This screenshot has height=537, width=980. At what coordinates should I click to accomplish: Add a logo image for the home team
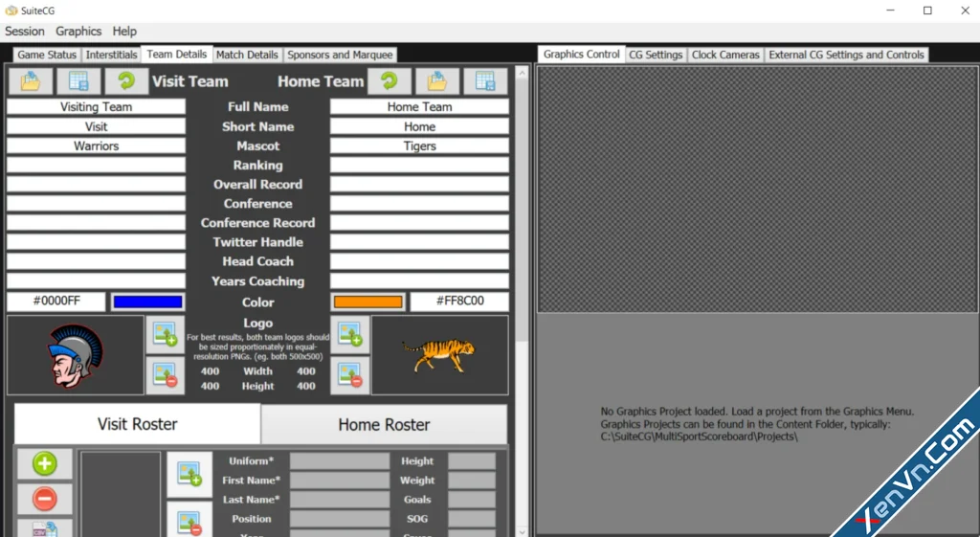(x=350, y=334)
